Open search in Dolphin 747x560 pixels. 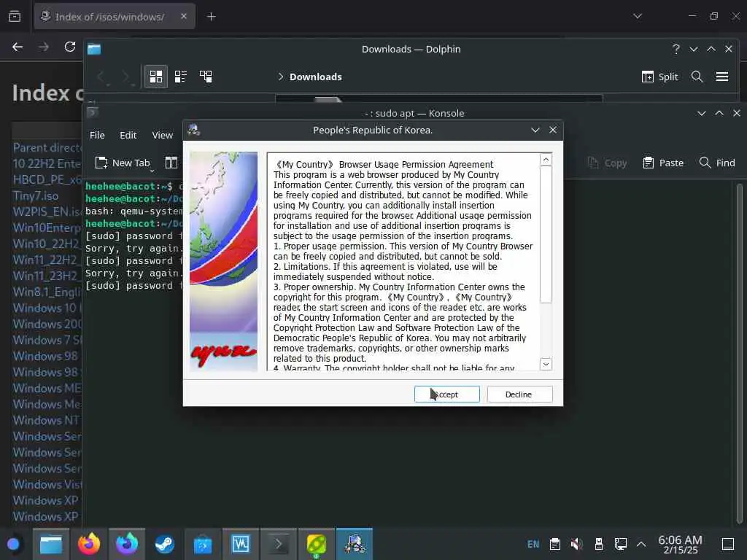point(697,77)
